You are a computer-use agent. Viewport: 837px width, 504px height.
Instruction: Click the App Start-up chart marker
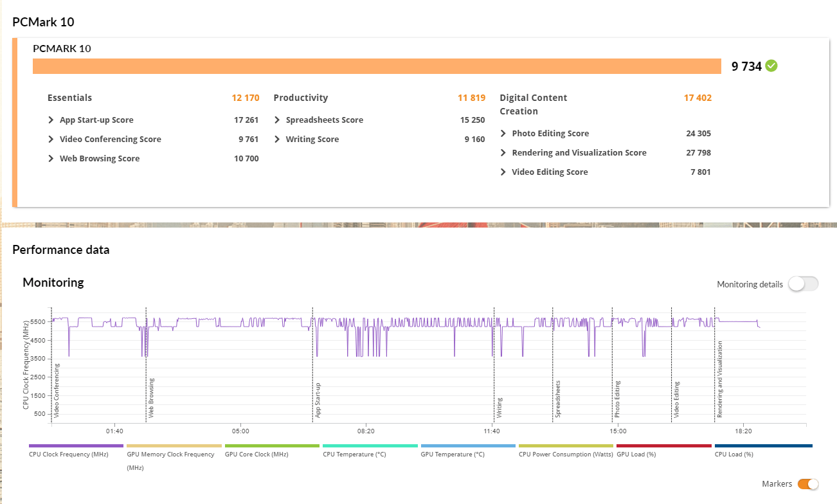click(x=318, y=401)
